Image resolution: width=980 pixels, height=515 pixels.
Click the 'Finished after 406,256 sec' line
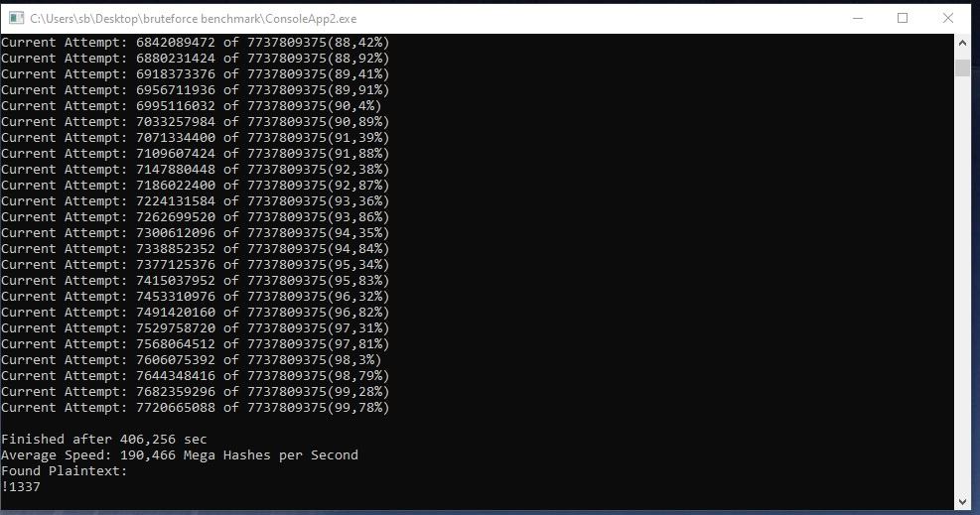pyautogui.click(x=103, y=440)
